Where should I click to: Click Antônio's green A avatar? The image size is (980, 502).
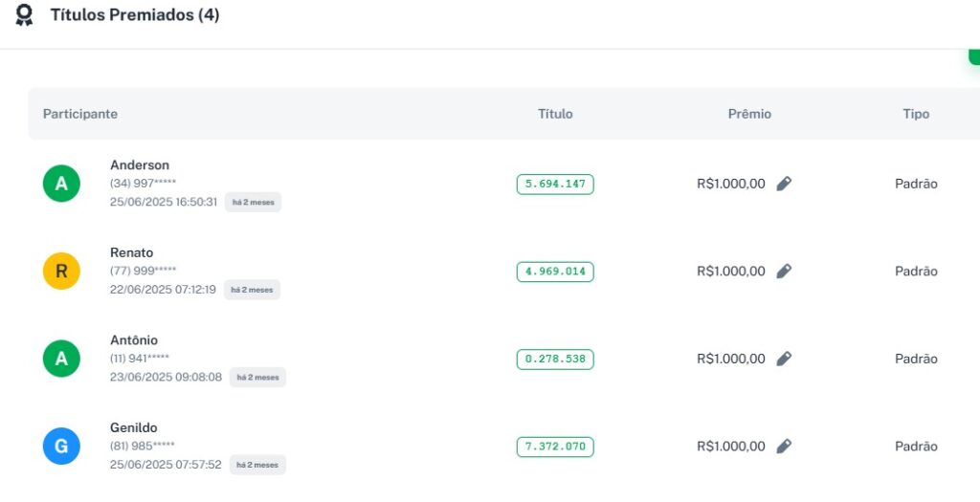coord(61,359)
